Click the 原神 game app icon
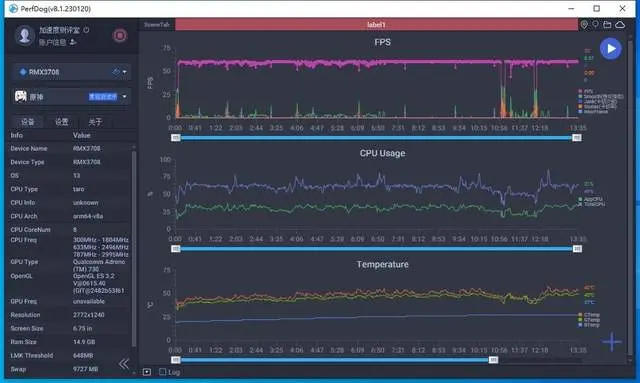The image size is (640, 383). 20,96
